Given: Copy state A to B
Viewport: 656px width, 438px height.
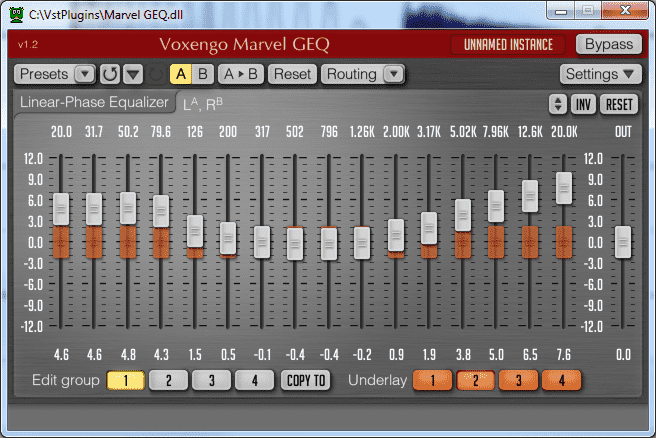Looking at the screenshot, I should point(241,74).
